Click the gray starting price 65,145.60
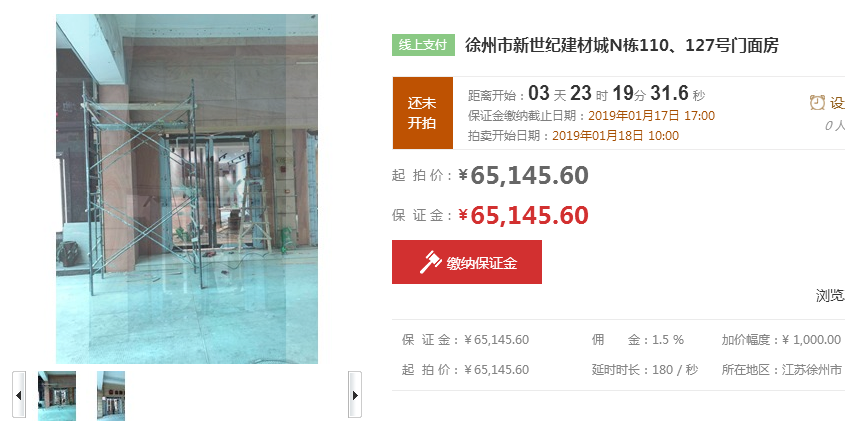 tap(524, 175)
